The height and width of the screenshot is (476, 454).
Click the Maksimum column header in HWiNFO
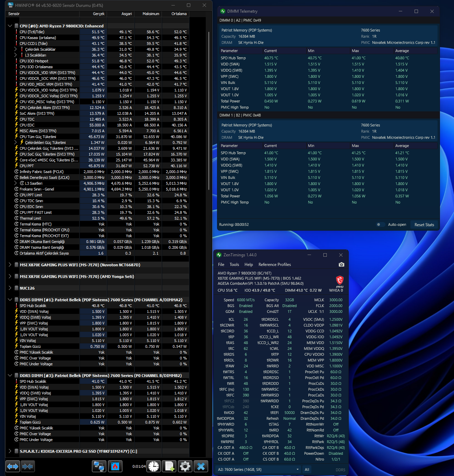[x=148, y=14]
